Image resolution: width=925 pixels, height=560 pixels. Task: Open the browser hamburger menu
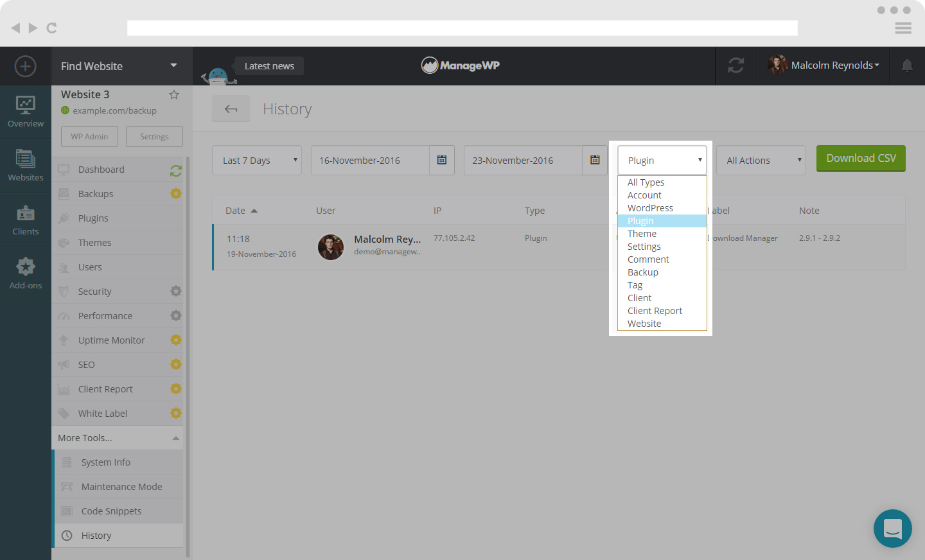click(903, 28)
